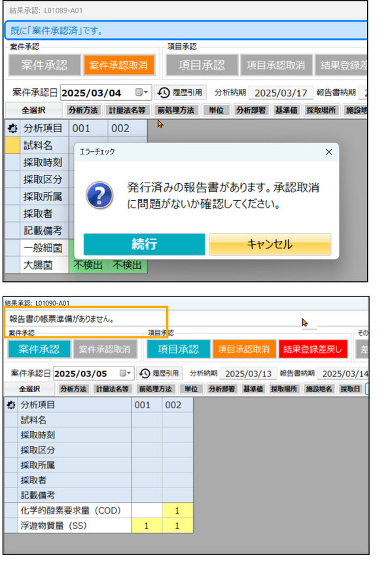Click 全選択 in the upper window
Screen dimensions: 392x570
(34, 110)
